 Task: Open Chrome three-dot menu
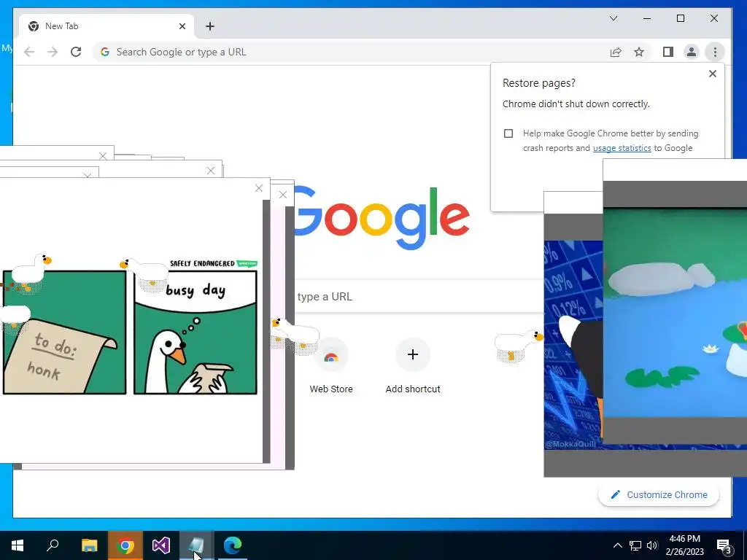click(x=715, y=52)
